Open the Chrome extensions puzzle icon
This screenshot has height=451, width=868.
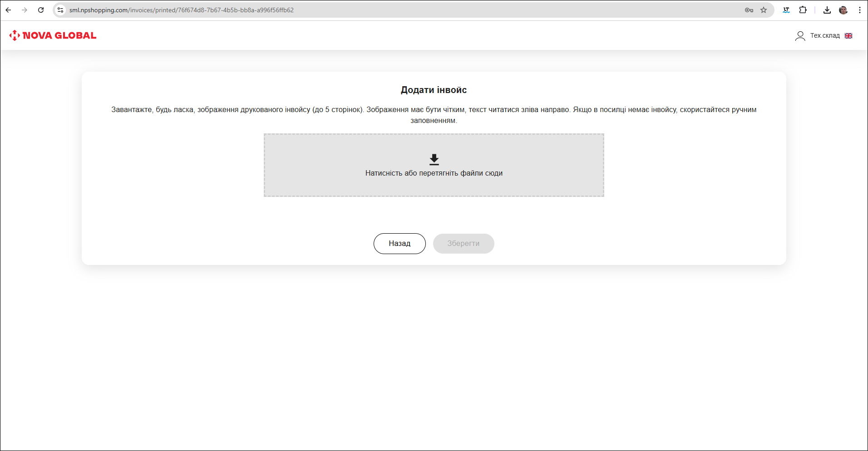click(803, 10)
